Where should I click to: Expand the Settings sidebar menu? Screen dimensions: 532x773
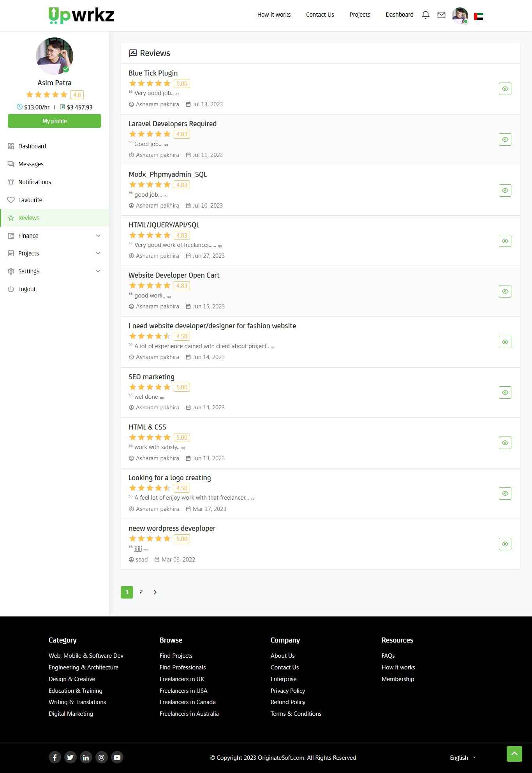pyautogui.click(x=29, y=271)
